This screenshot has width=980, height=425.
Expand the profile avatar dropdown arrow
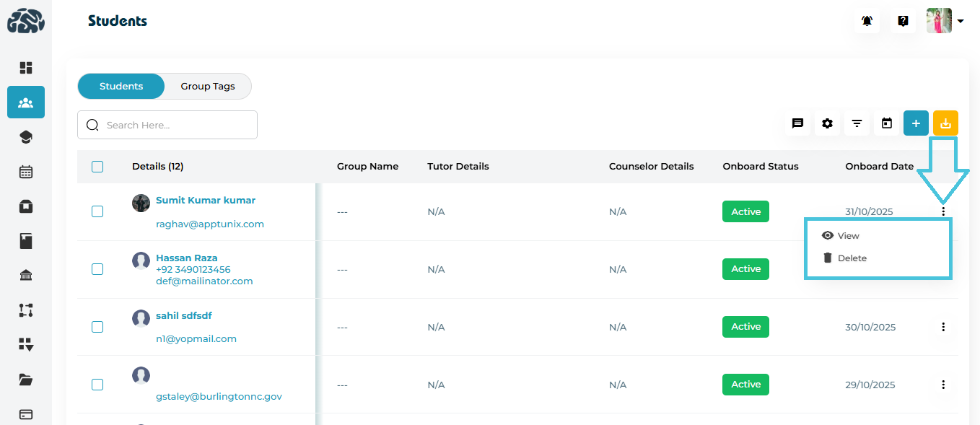coord(961,22)
